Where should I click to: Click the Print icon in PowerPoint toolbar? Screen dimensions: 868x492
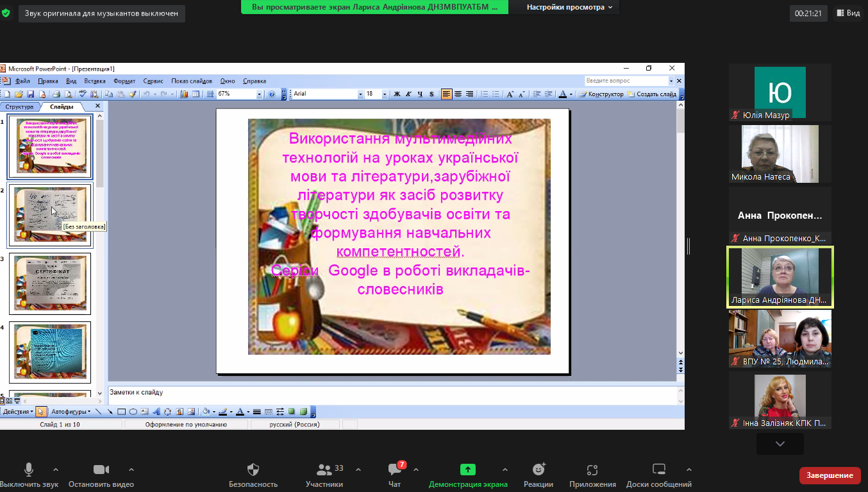(x=56, y=94)
